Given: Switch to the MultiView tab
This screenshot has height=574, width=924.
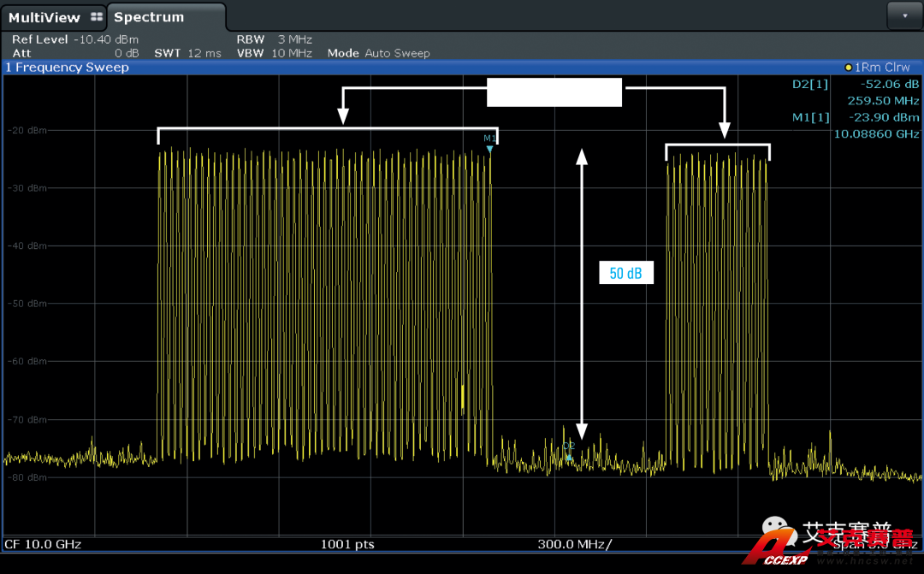Looking at the screenshot, I should 44,17.
